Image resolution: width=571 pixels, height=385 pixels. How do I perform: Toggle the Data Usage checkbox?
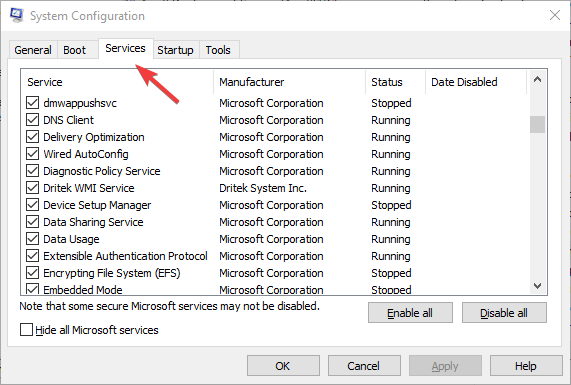click(x=32, y=239)
